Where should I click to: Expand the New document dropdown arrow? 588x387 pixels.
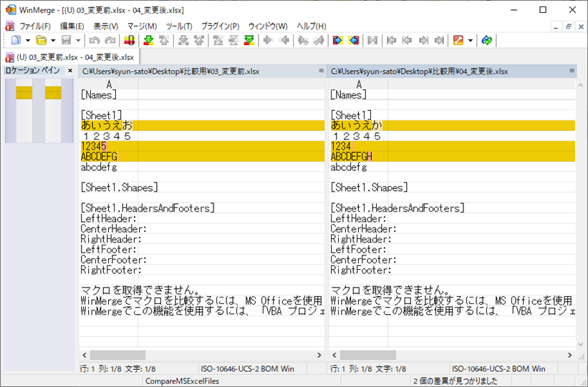(x=27, y=40)
